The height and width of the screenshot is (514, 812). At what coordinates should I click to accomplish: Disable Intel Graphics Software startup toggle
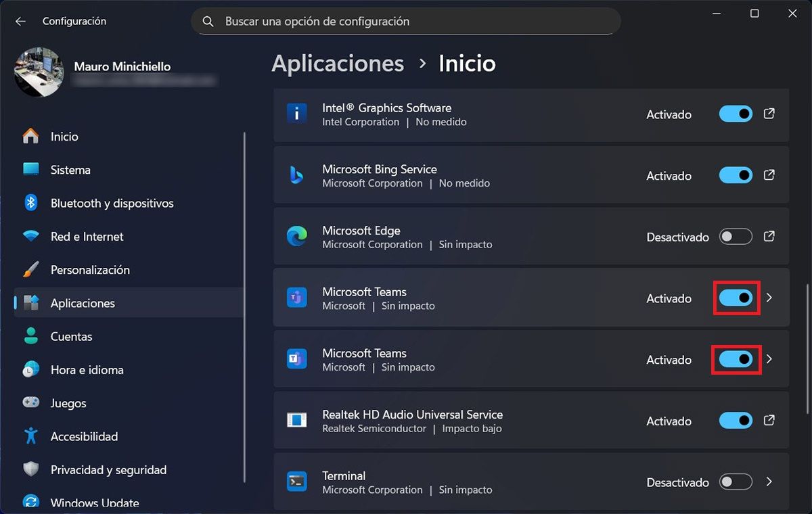736,114
